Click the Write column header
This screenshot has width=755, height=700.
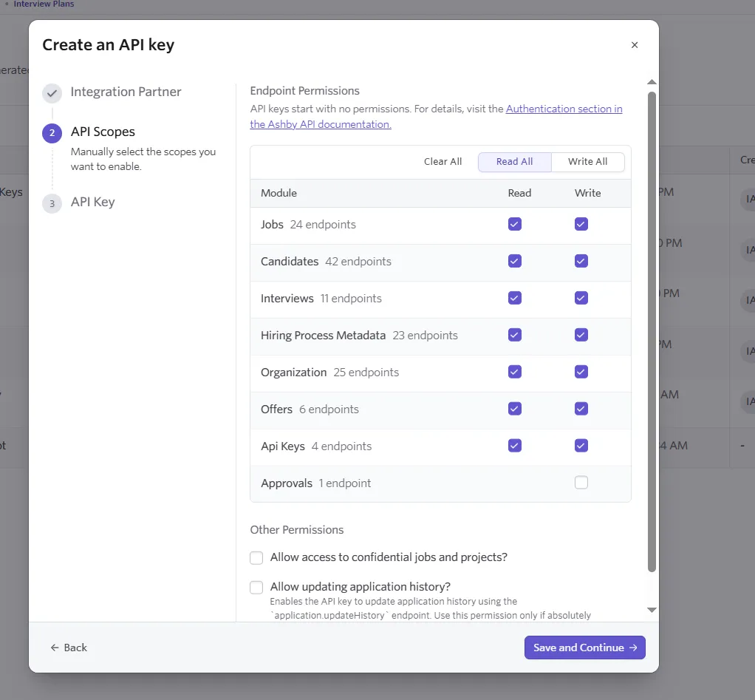[x=587, y=193]
